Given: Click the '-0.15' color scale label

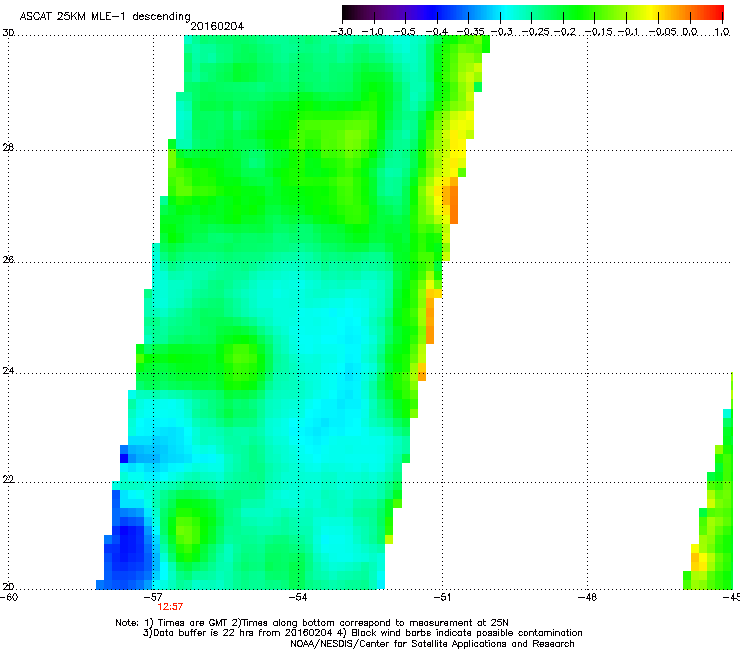Looking at the screenshot, I should coord(598,32).
